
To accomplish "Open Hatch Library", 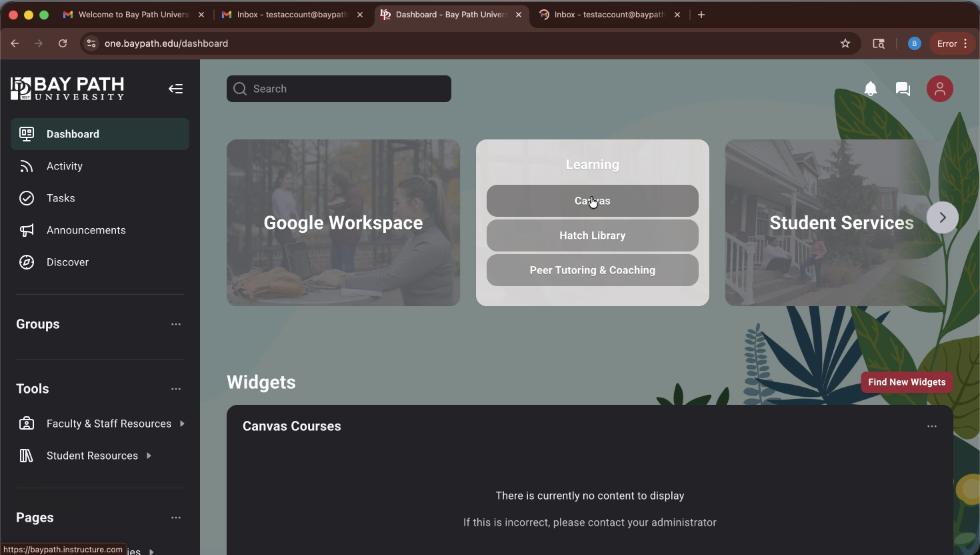I will [592, 235].
